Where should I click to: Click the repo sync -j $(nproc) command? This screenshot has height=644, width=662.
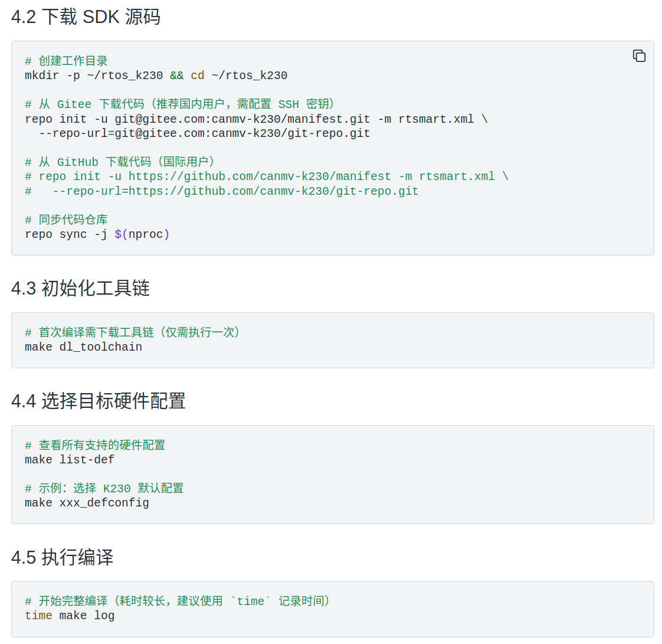(x=97, y=234)
